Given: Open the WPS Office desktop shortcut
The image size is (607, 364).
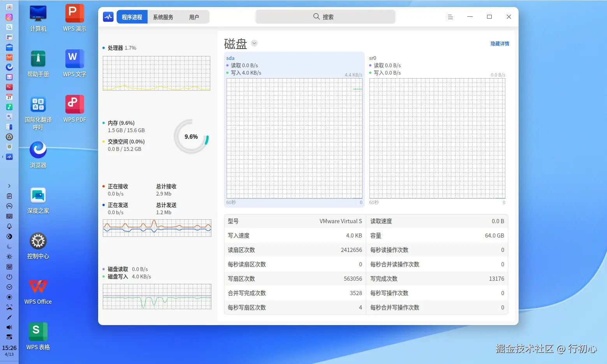Looking at the screenshot, I should click(x=38, y=292).
